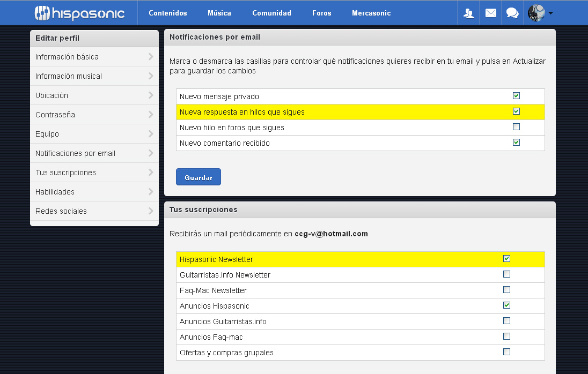
Task: Click the chevron next to Contraseña
Action: 151,115
